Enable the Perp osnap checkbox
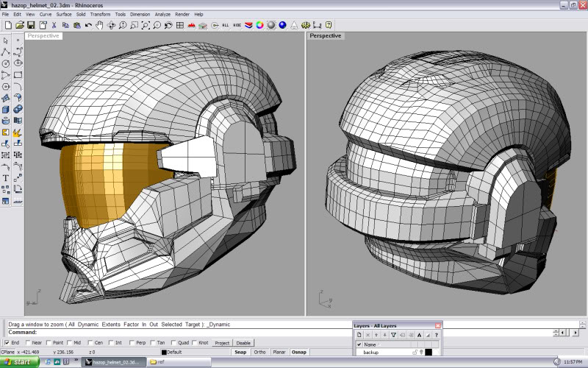The image size is (588, 368). [132, 342]
